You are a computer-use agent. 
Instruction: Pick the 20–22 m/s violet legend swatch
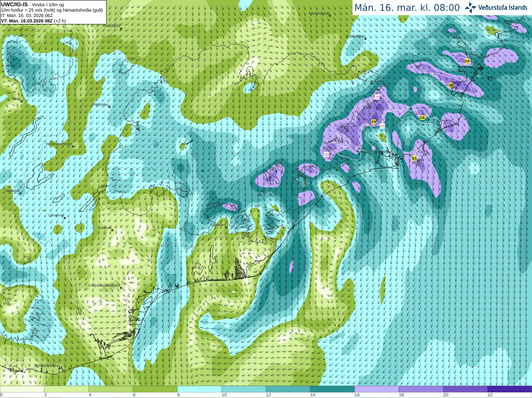coord(465,389)
